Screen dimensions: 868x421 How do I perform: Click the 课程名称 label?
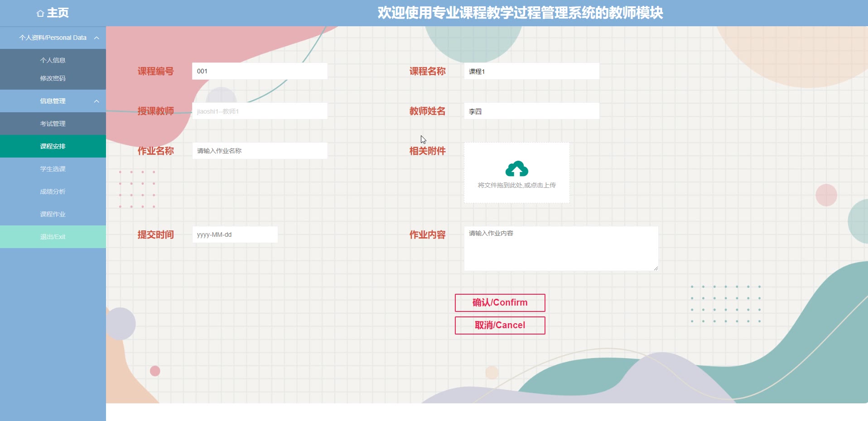pos(428,71)
